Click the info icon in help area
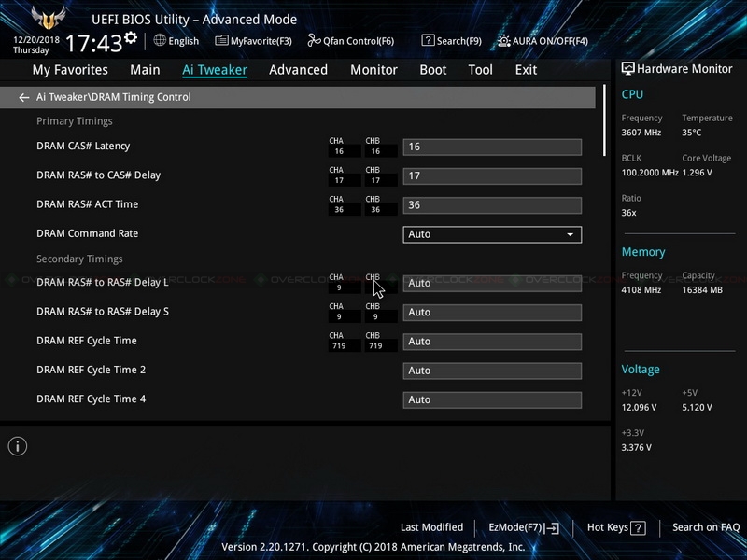 click(x=18, y=446)
